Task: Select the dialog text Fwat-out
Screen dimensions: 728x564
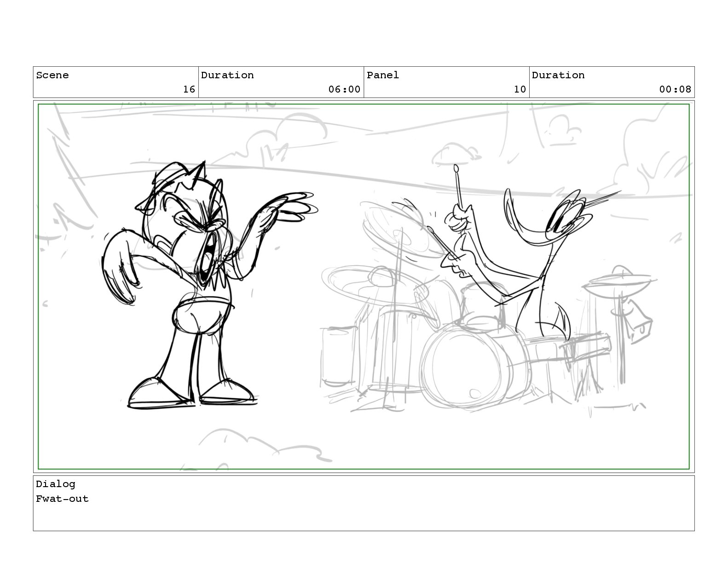Action: pos(62,499)
